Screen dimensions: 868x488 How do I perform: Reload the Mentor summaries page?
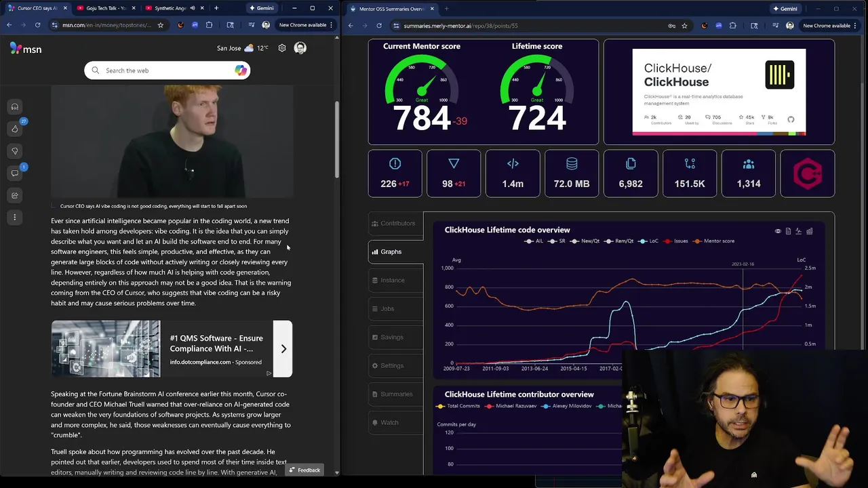tap(378, 26)
